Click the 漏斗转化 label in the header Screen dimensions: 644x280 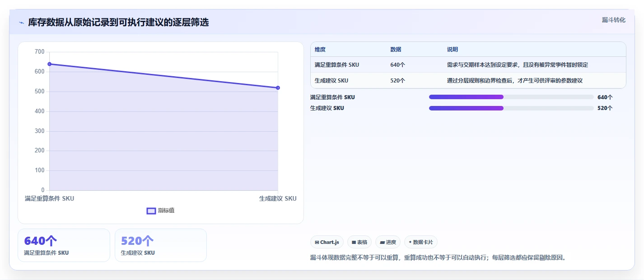point(614,20)
